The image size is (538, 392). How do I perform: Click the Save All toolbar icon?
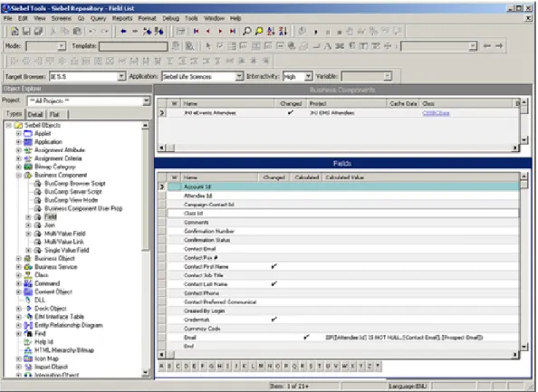(x=38, y=31)
